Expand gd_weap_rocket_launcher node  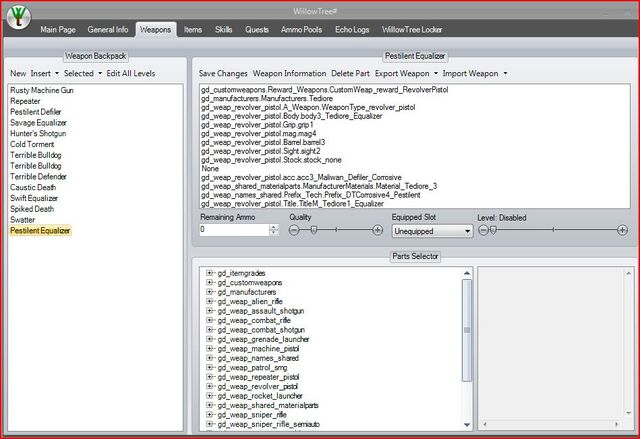coord(209,395)
